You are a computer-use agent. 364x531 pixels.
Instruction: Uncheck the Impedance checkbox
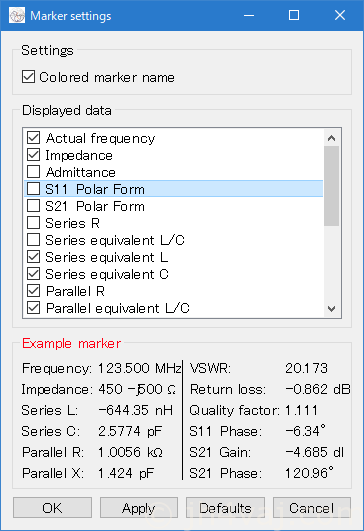pos(34,155)
